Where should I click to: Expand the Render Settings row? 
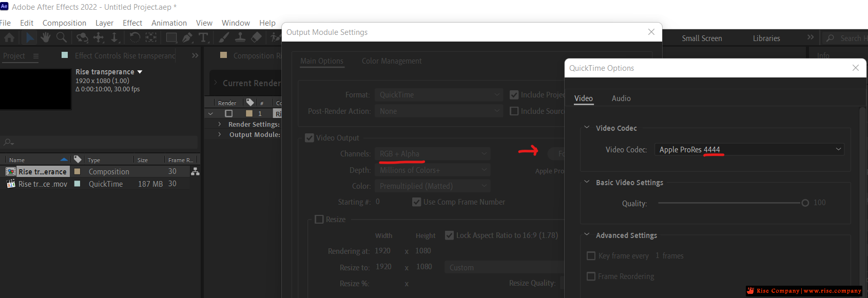pos(220,124)
